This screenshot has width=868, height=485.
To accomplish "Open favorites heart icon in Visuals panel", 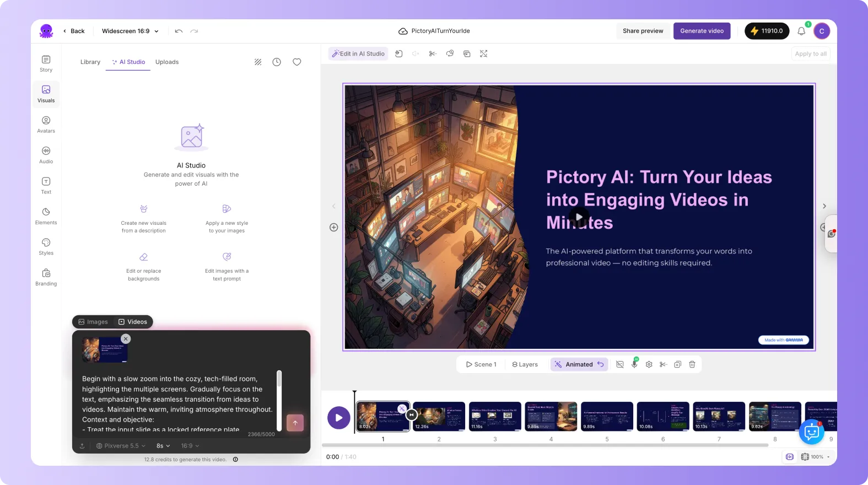I will pos(297,62).
